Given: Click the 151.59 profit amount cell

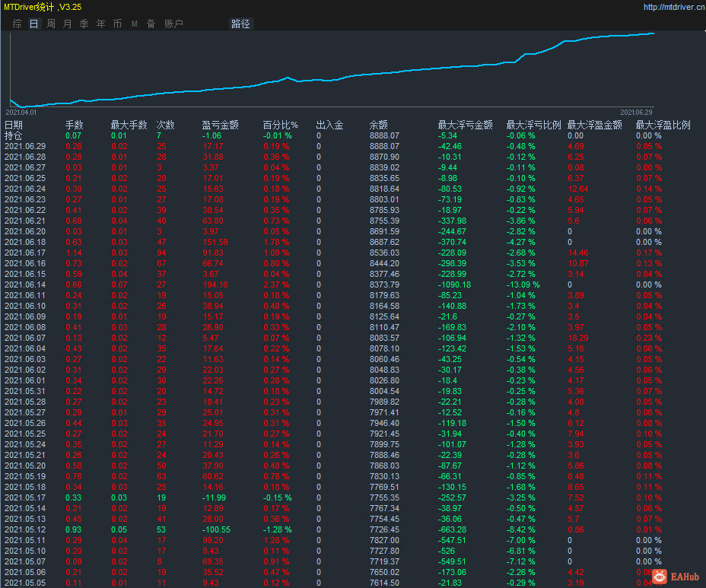Looking at the screenshot, I should 215,242.
